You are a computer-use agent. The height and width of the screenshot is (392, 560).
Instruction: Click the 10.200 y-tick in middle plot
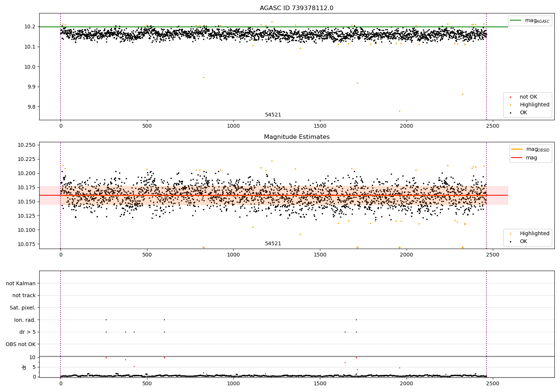click(x=27, y=174)
